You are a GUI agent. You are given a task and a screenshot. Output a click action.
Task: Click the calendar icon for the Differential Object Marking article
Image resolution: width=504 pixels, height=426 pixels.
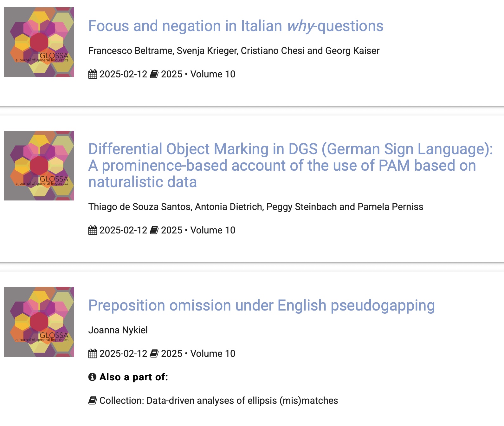click(93, 230)
